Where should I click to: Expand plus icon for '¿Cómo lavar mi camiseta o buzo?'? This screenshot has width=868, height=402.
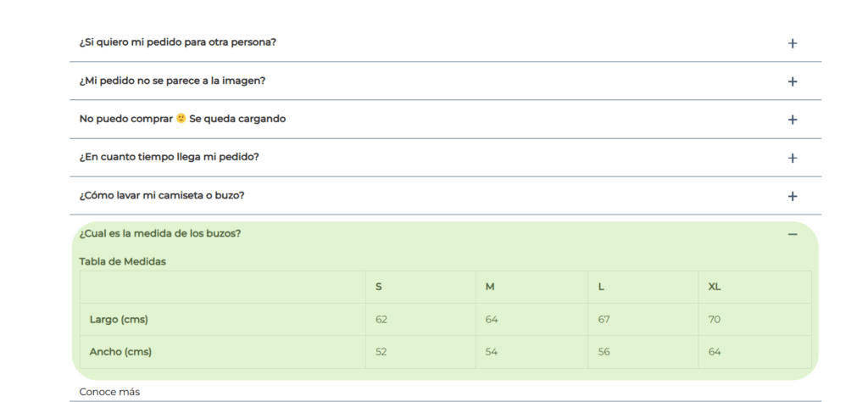(x=793, y=196)
